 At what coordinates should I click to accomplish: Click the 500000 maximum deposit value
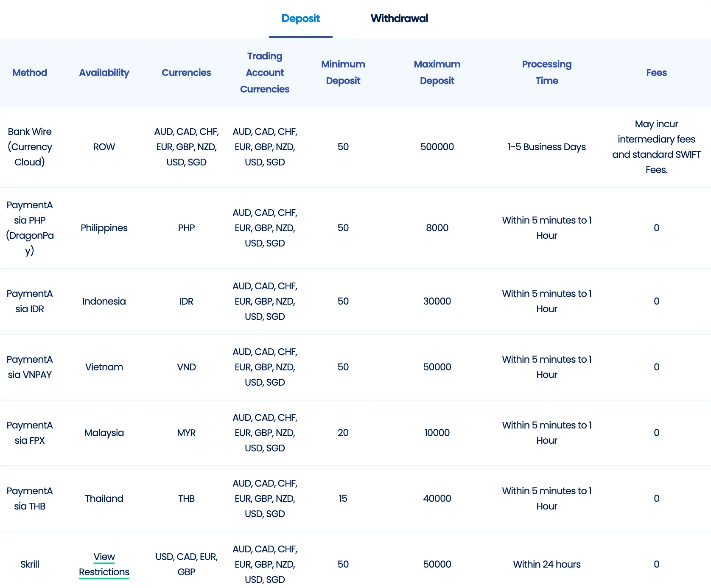click(x=437, y=147)
